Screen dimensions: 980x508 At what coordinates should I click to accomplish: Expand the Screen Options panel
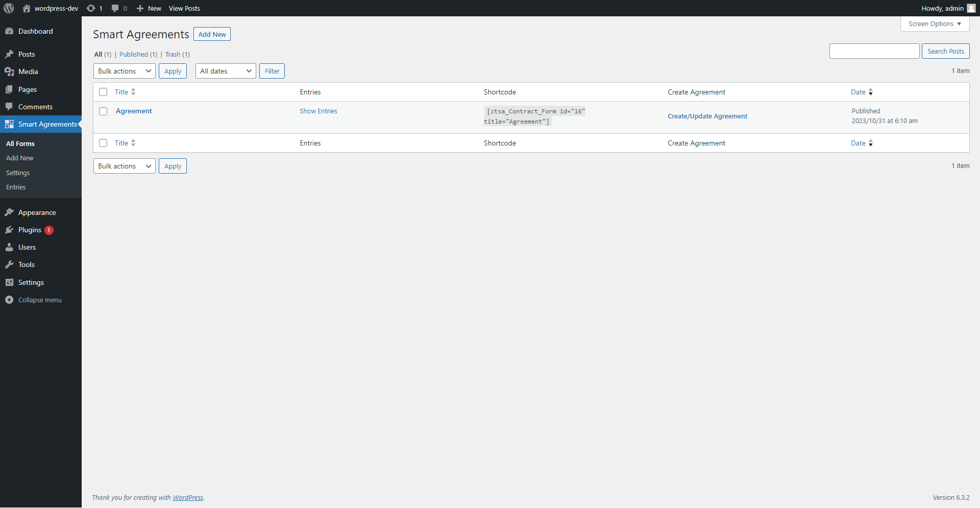pyautogui.click(x=935, y=24)
